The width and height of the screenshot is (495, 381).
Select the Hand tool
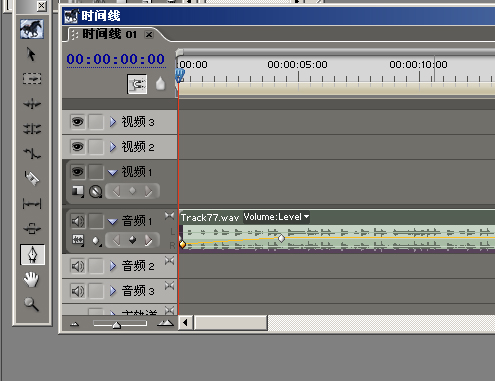coord(31,279)
